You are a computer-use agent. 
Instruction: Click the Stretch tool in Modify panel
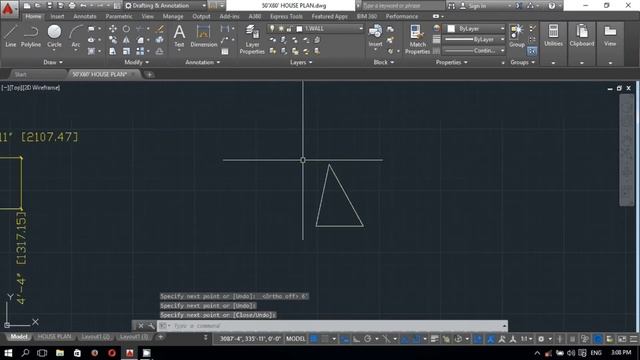113,51
